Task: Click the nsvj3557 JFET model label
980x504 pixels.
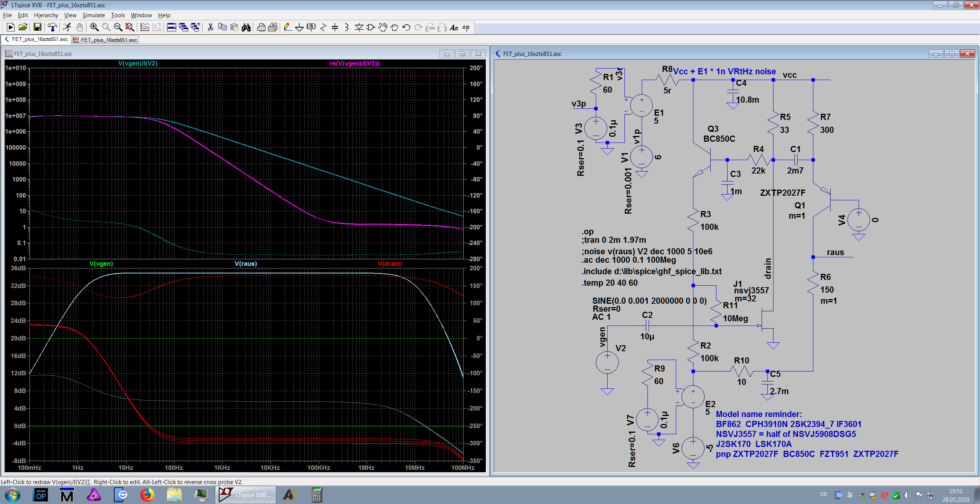Action: click(751, 290)
